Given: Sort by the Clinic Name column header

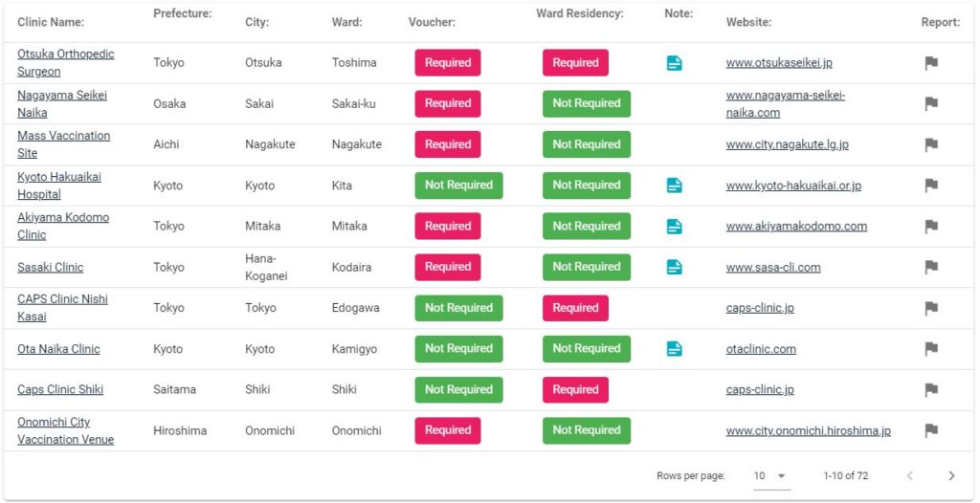Looking at the screenshot, I should click(51, 23).
